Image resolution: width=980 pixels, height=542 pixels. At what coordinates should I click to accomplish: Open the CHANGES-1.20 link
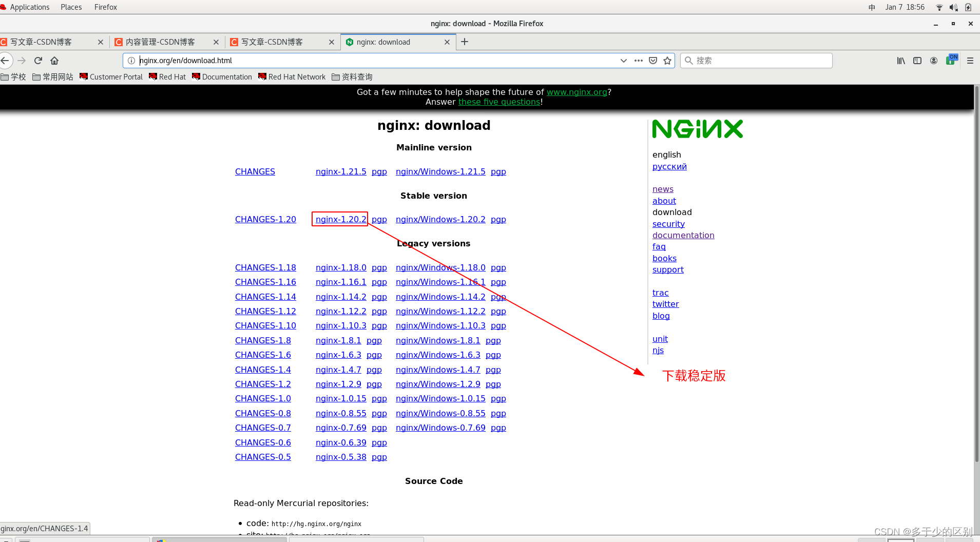coord(265,220)
